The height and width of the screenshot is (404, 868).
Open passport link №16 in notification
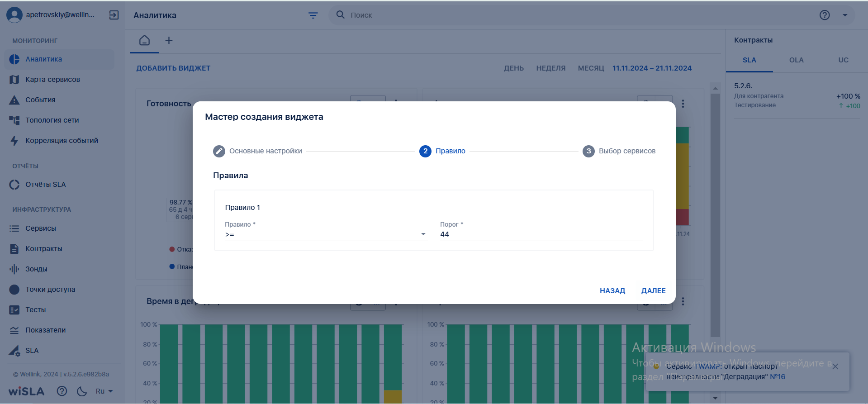778,376
